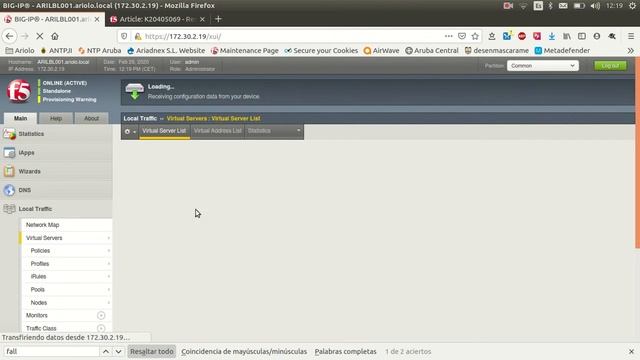Collapse Local Traffic section
The image size is (640, 360).
point(56,209)
